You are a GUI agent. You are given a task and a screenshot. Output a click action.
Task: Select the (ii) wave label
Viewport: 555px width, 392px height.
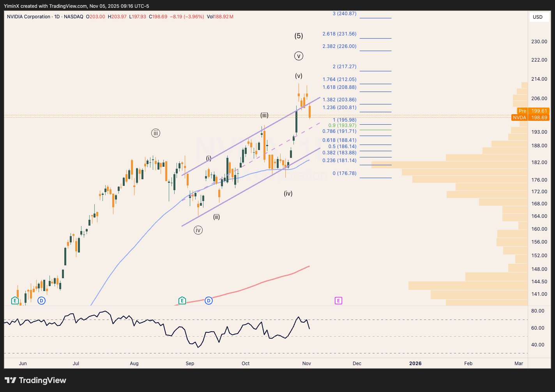pos(216,217)
